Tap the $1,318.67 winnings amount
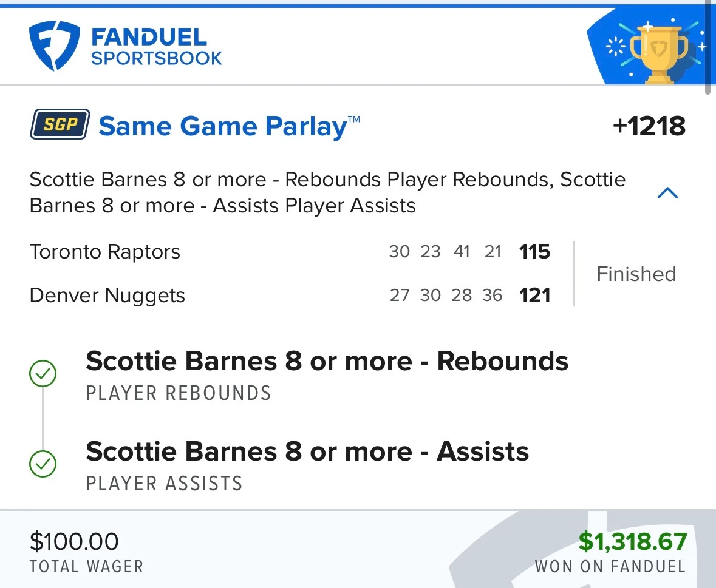The image size is (716, 588). coord(632,541)
